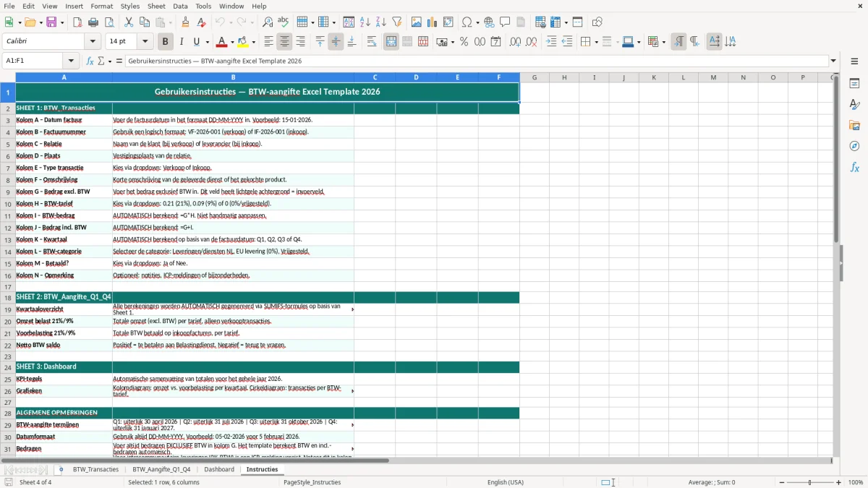Sort descending

pos(381,22)
